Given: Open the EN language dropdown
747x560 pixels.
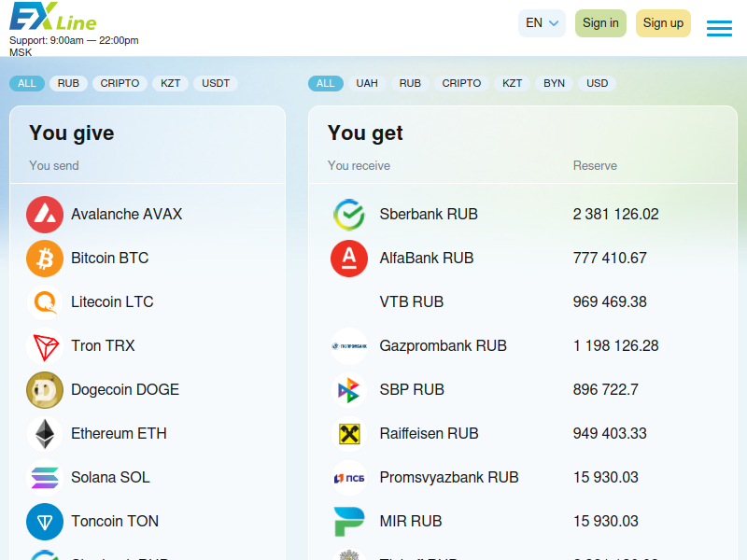Looking at the screenshot, I should pos(542,22).
